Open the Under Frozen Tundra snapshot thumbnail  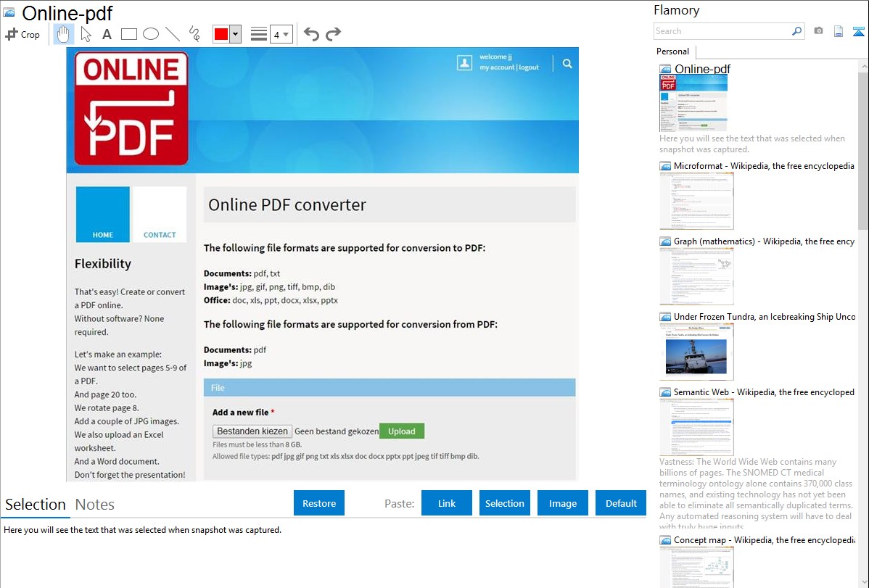pos(696,352)
